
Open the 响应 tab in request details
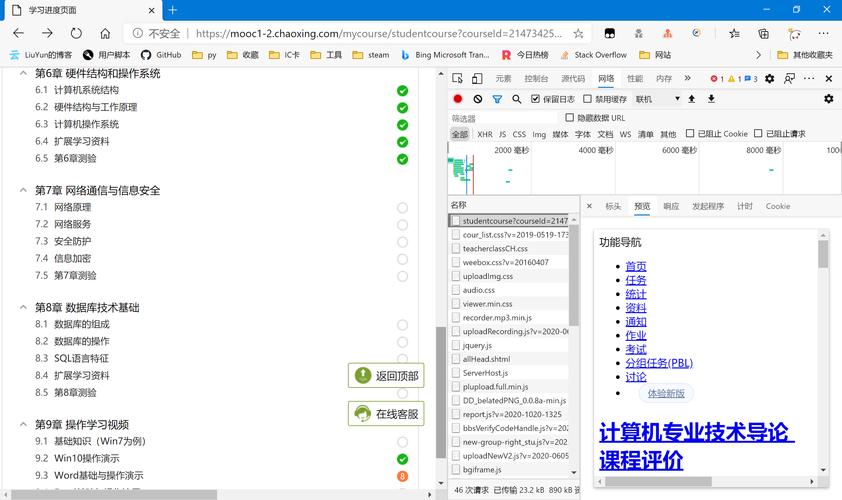[x=670, y=206]
